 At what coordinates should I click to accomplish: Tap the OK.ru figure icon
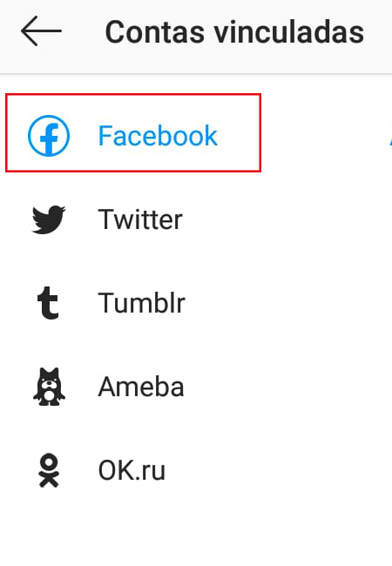[49, 471]
